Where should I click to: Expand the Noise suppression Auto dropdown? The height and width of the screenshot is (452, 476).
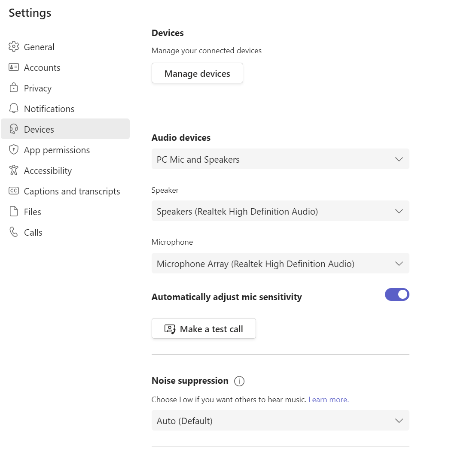[x=280, y=421]
